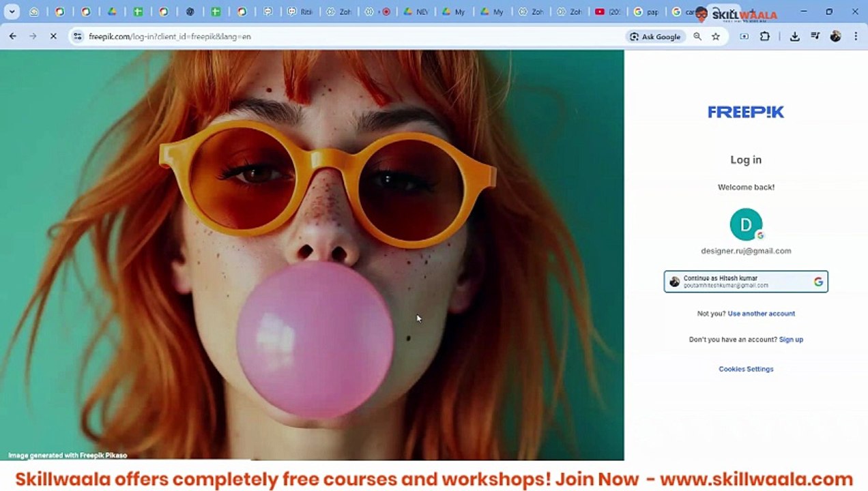Viewport: 868px width, 491px height.
Task: View site information icon in address bar
Action: point(78,36)
